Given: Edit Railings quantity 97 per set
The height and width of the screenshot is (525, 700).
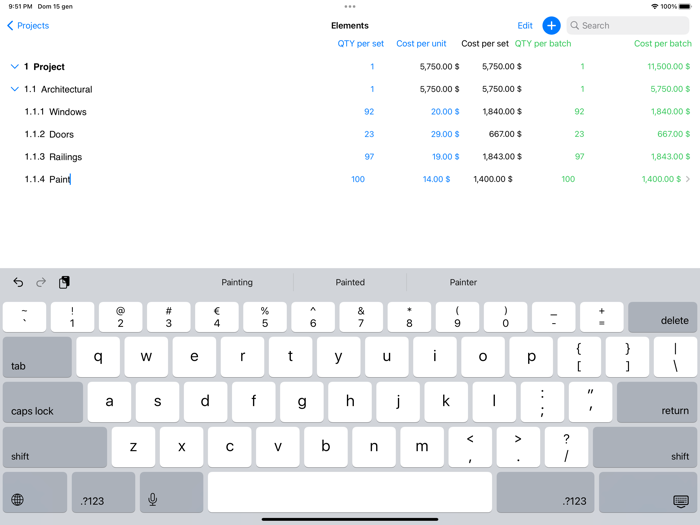Looking at the screenshot, I should coord(369,157).
